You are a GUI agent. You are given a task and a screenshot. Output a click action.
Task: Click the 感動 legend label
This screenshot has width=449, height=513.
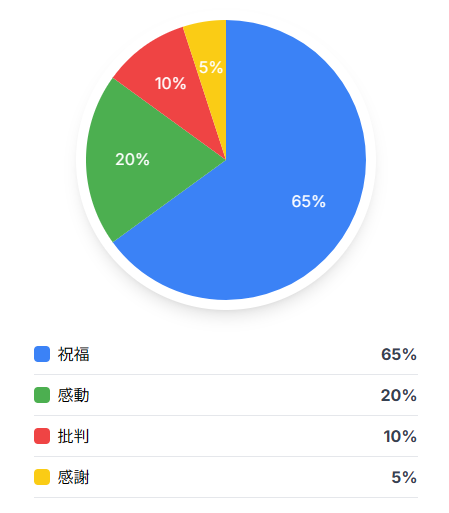pos(73,395)
